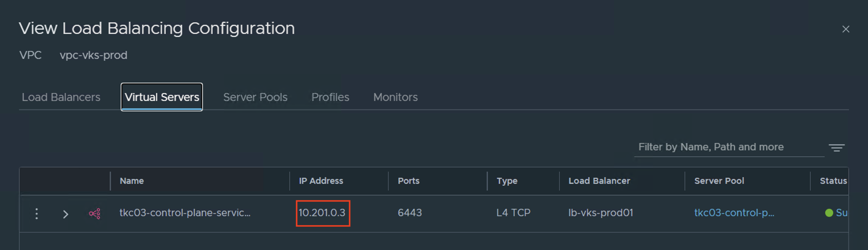
Task: Switch to the Monitors tab
Action: (395, 97)
